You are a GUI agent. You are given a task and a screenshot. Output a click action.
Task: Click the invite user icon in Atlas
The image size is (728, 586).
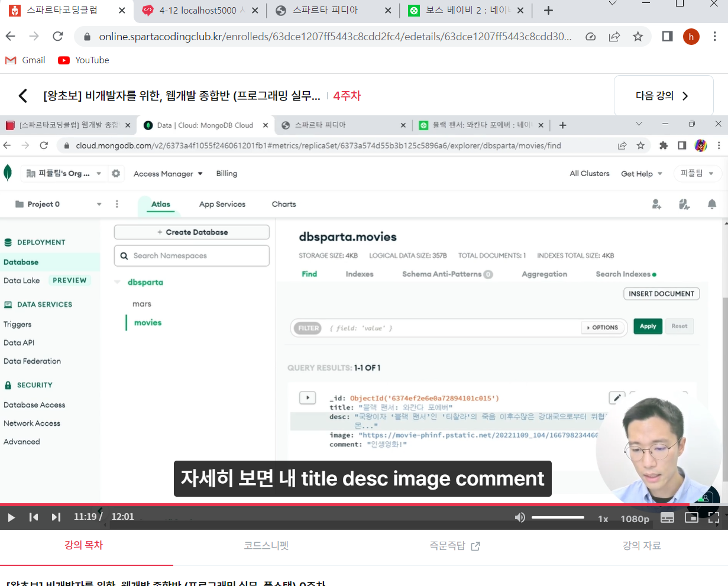[x=656, y=205]
